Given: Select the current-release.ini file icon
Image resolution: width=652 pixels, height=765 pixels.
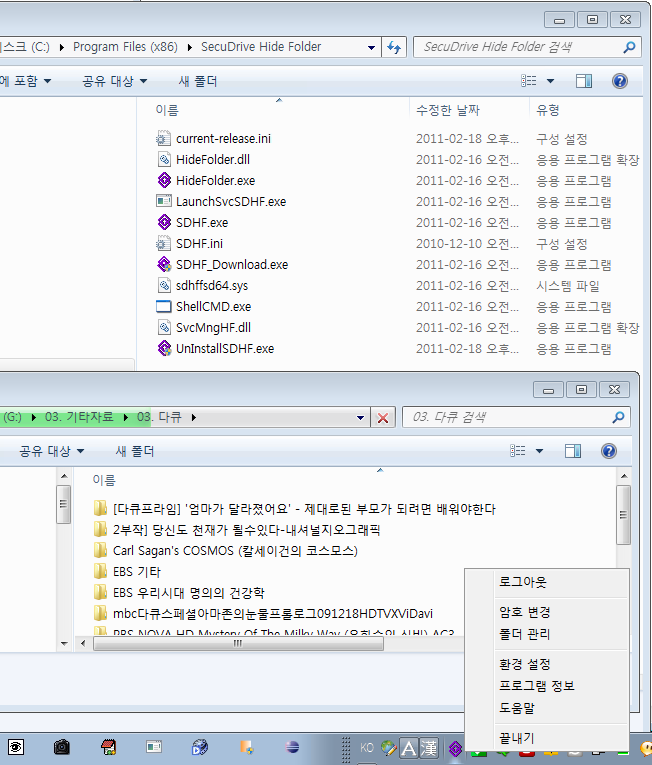Looking at the screenshot, I should [164, 139].
